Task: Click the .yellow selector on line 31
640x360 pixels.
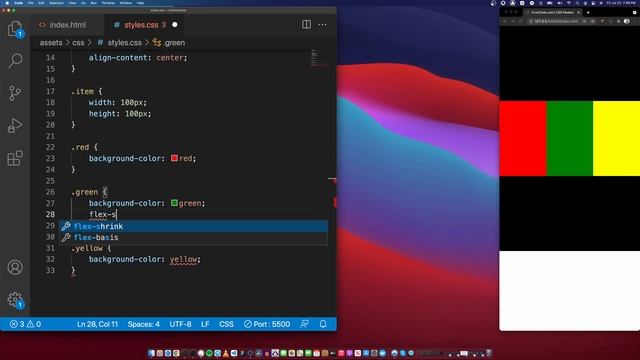Action: click(x=87, y=248)
